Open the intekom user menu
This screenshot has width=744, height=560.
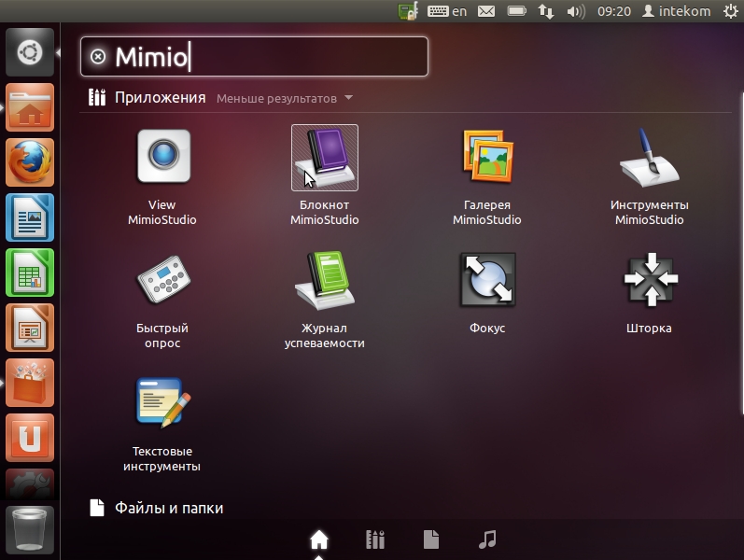pos(676,11)
